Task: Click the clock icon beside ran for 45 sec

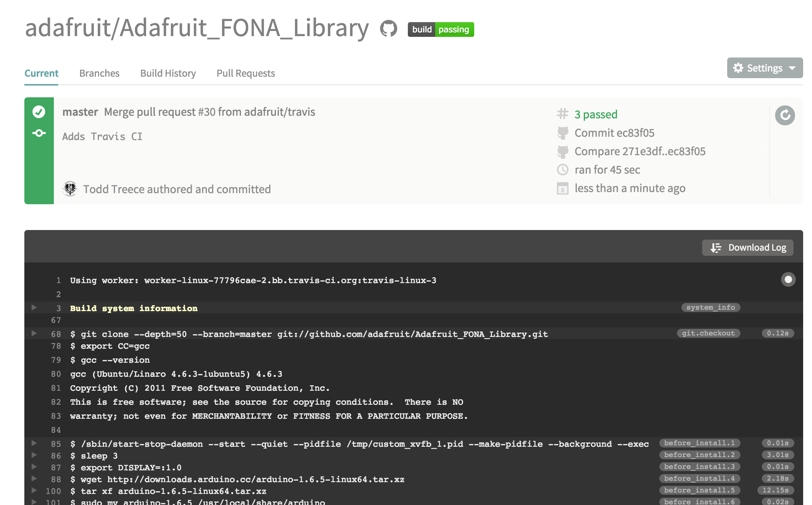Action: pyautogui.click(x=562, y=170)
